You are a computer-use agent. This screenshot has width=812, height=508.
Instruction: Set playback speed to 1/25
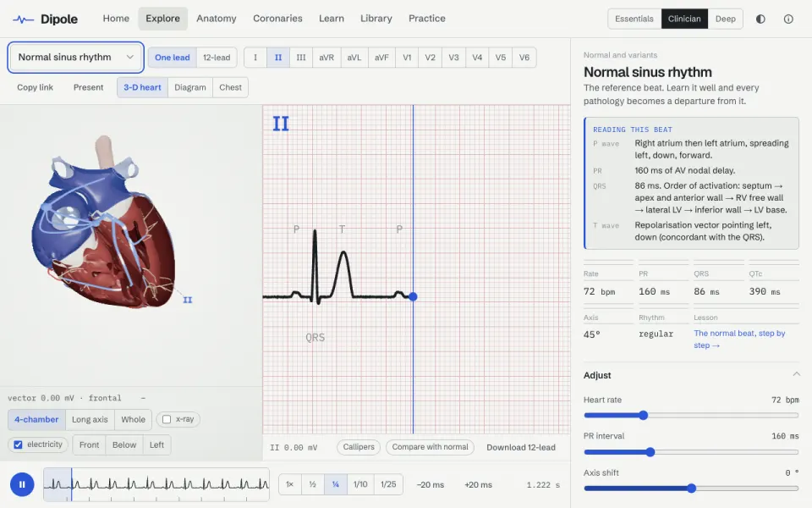coord(388,484)
